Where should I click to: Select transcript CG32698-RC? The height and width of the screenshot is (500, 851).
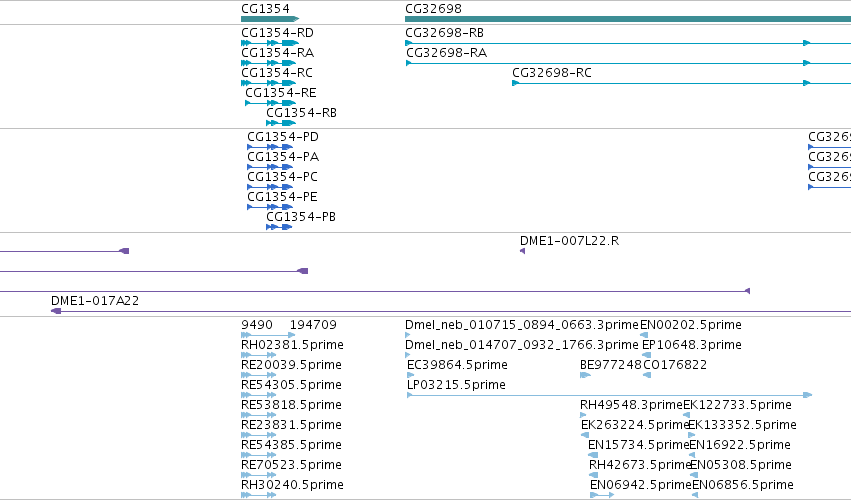click(551, 73)
